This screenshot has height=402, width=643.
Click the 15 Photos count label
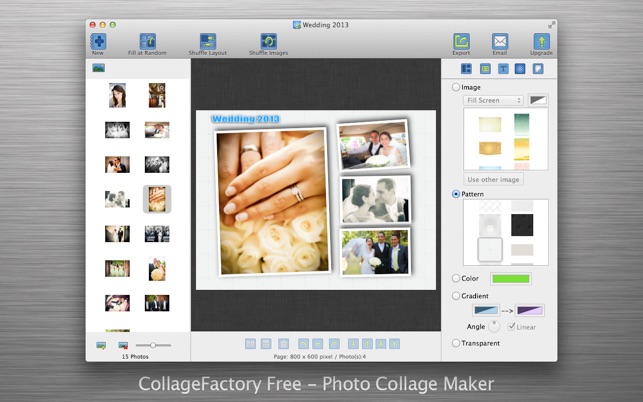click(135, 356)
